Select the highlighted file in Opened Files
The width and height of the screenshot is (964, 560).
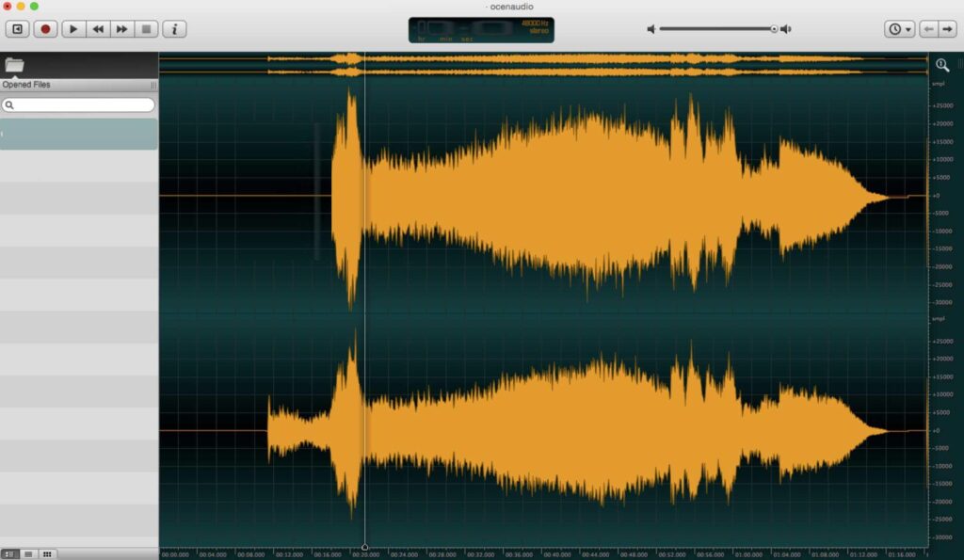click(x=79, y=134)
